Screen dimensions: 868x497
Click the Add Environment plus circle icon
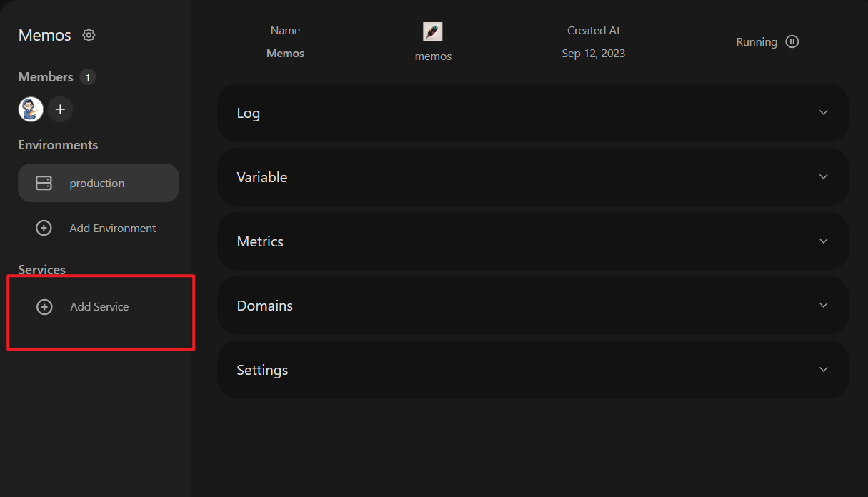click(x=44, y=228)
